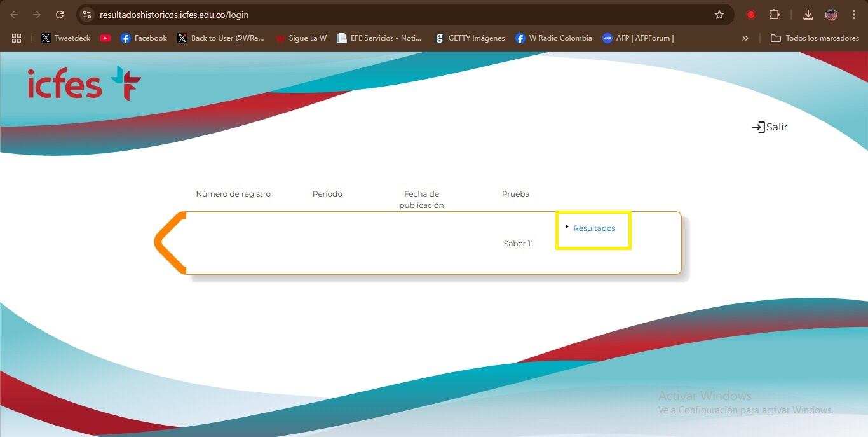
Task: Open the Chrome profile avatar
Action: [x=831, y=15]
